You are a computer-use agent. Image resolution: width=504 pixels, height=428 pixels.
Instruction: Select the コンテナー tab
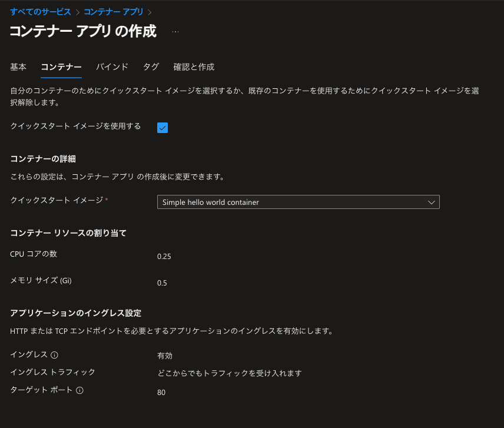point(61,67)
